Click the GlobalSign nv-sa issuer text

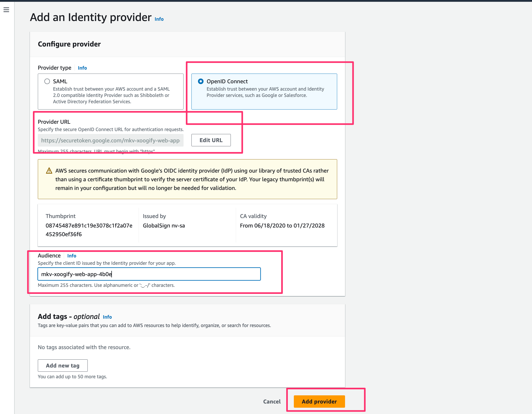click(x=164, y=226)
